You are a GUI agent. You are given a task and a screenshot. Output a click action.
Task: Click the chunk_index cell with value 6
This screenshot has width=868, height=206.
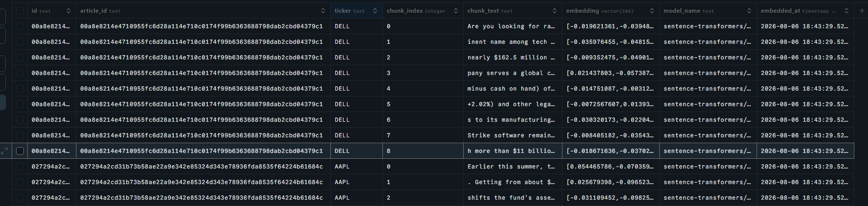tap(423, 120)
